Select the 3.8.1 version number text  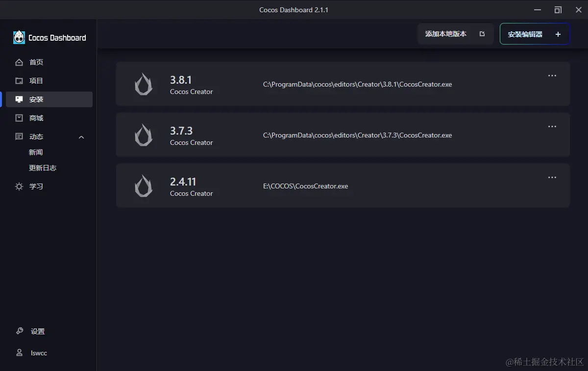(x=181, y=80)
